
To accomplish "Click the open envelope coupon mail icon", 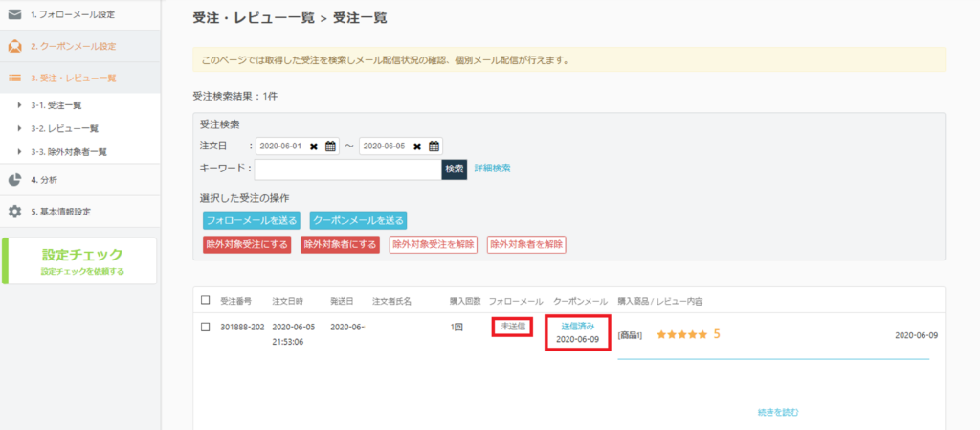I will point(14,46).
